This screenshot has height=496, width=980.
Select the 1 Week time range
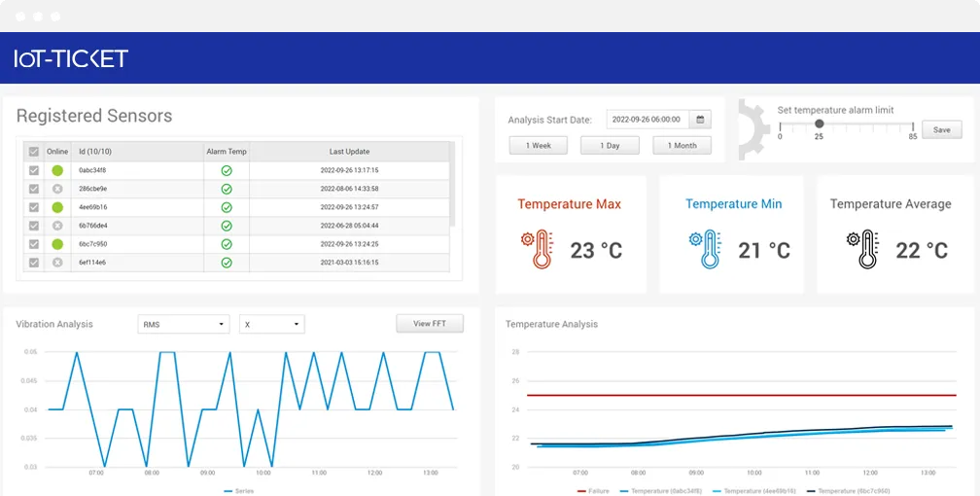[x=539, y=146]
